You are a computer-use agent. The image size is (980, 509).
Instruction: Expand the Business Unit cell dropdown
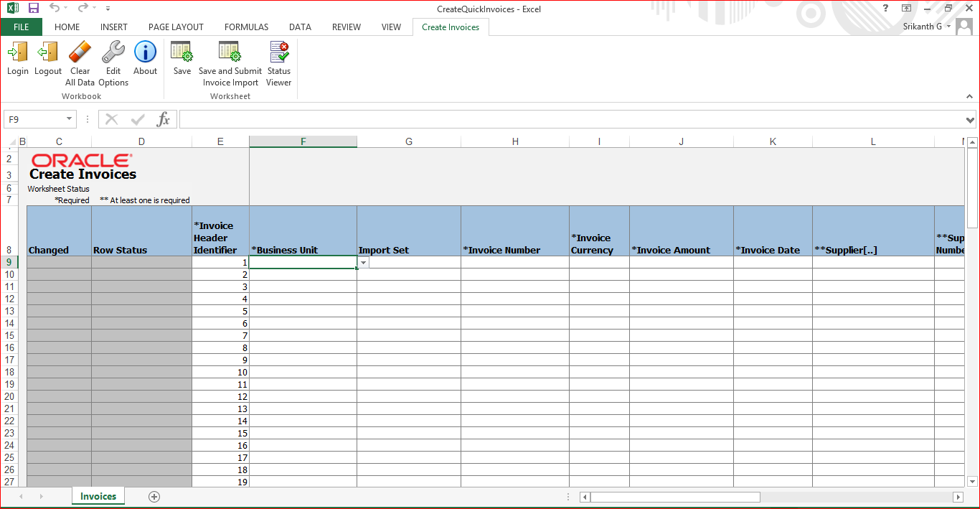(363, 263)
